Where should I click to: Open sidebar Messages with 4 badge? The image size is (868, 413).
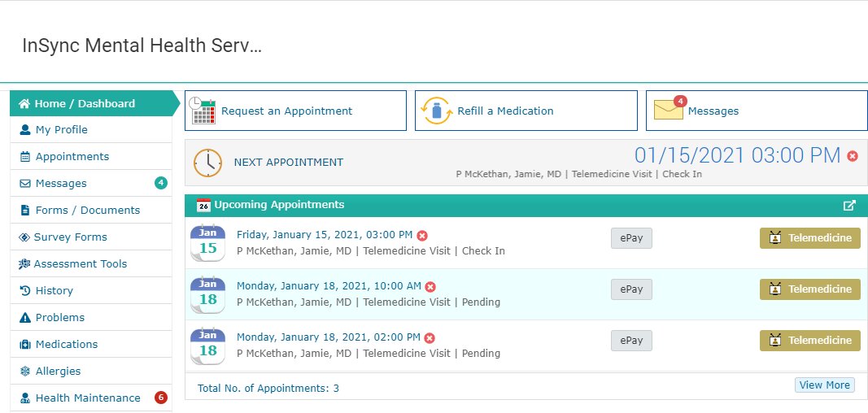[x=61, y=184]
